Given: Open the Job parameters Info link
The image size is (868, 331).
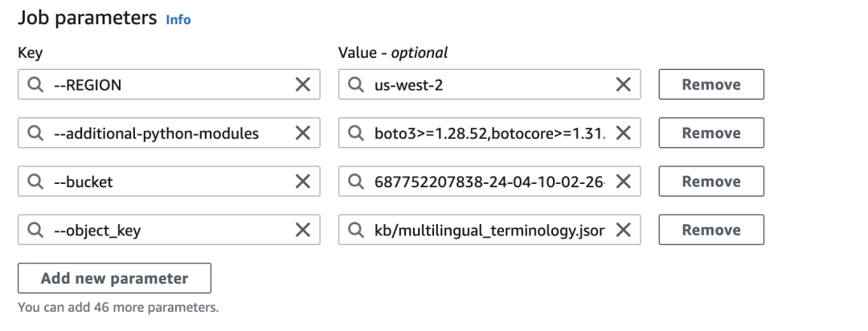Looking at the screenshot, I should click(178, 20).
